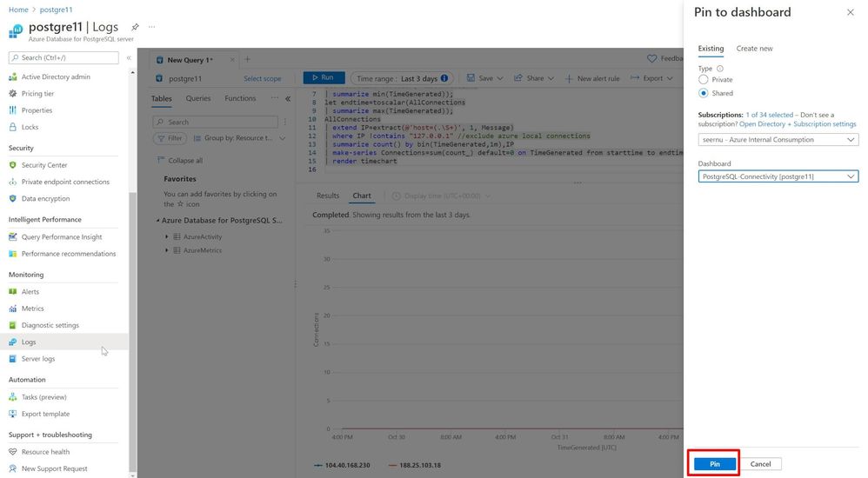
Task: Open the Dashboard dropdown
Action: 778,176
